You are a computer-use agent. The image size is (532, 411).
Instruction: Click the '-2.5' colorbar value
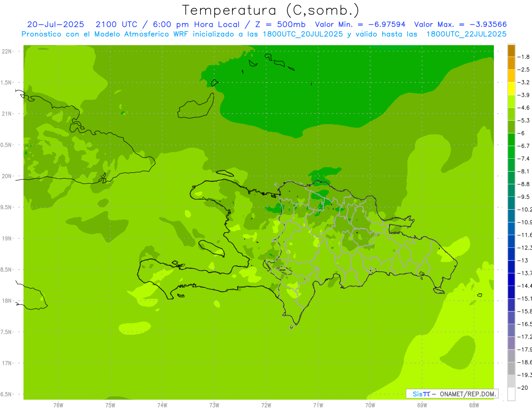pos(524,70)
